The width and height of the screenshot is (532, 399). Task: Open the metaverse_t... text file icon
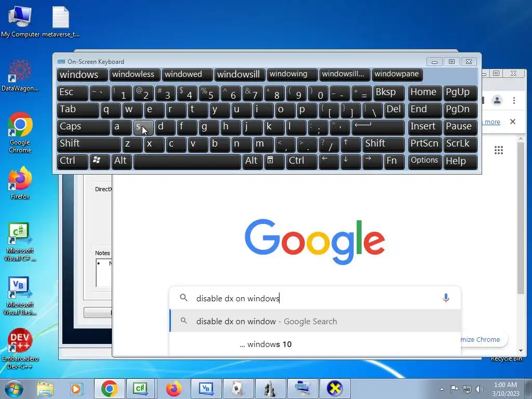(61, 21)
